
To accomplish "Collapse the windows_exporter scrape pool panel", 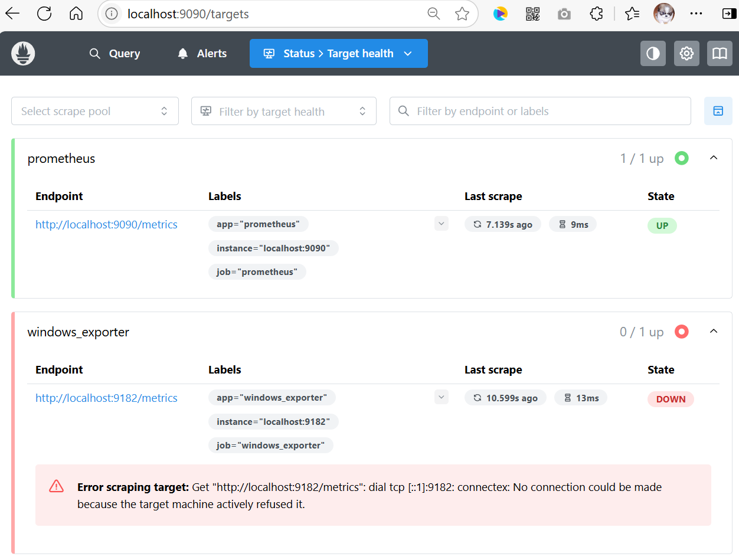I will [x=714, y=332].
